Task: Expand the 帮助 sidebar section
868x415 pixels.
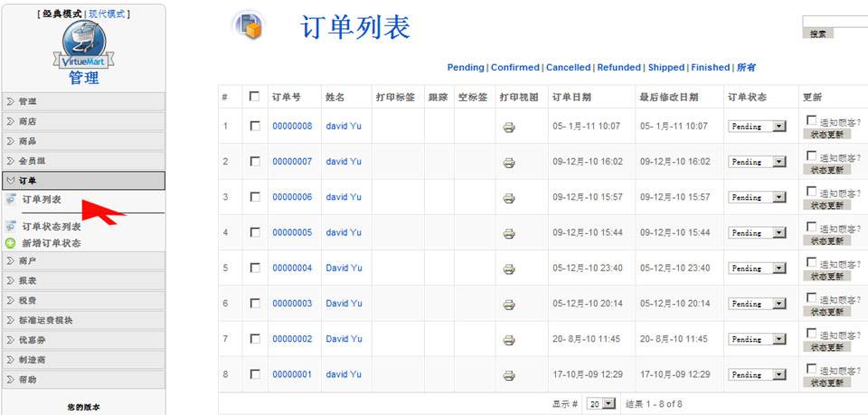Action: click(83, 380)
